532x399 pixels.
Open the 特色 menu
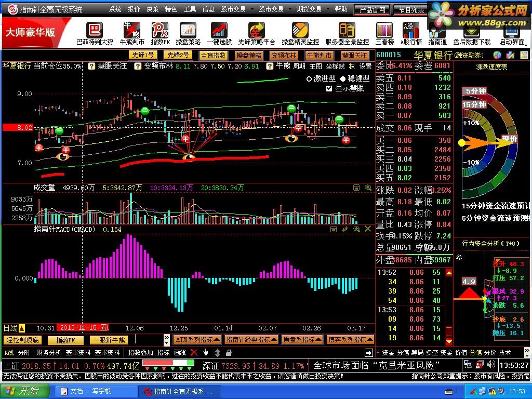[171, 9]
